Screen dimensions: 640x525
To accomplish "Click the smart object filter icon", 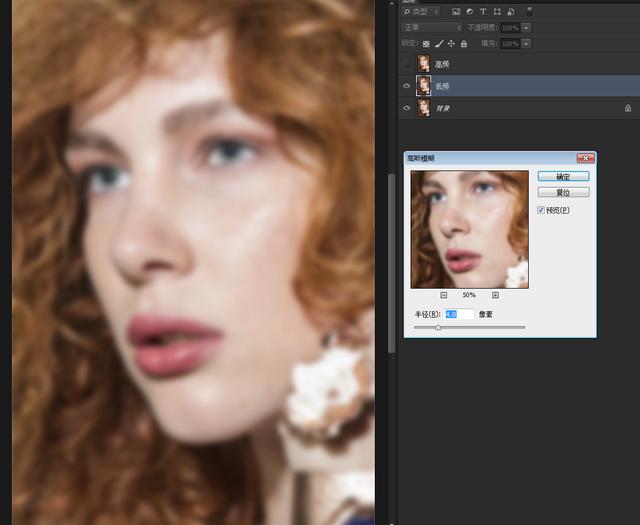I will (511, 12).
